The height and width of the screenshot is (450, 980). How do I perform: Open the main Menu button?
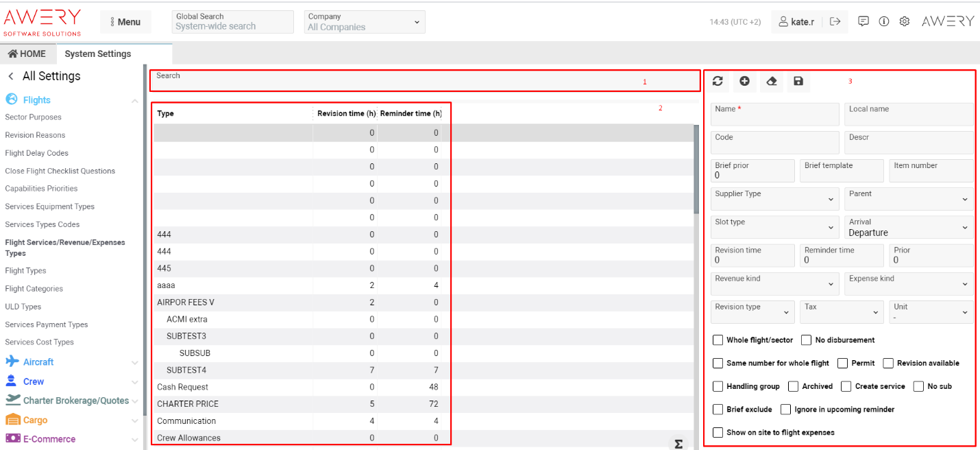125,22
